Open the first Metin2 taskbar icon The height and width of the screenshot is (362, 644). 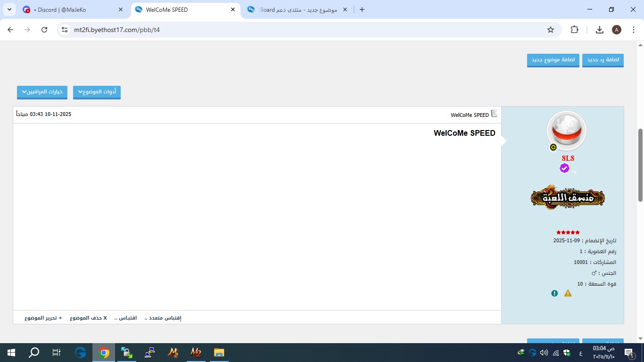click(173, 353)
